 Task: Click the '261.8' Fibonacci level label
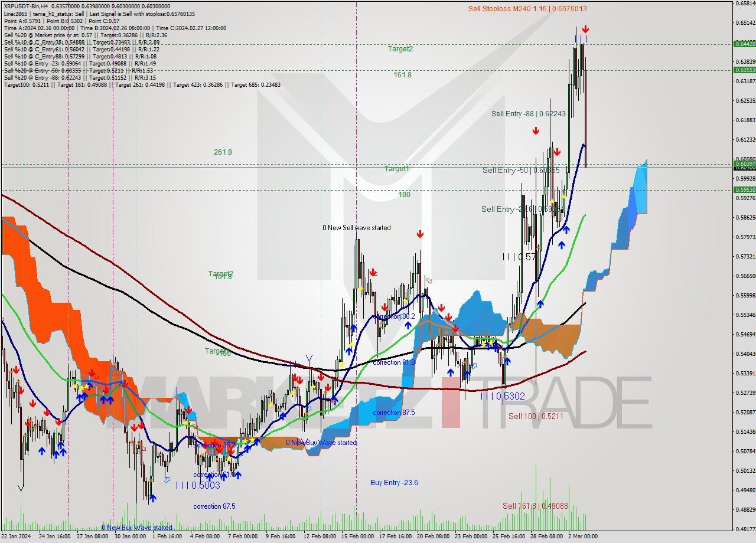[223, 152]
